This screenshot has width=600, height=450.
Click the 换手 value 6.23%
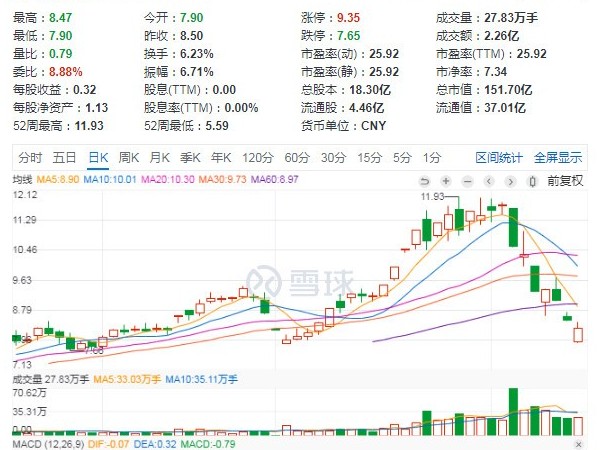click(x=197, y=54)
